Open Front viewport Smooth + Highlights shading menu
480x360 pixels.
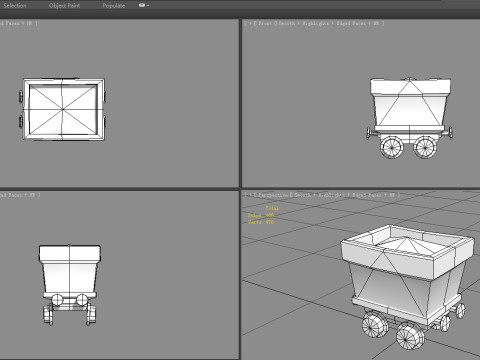click(304, 23)
